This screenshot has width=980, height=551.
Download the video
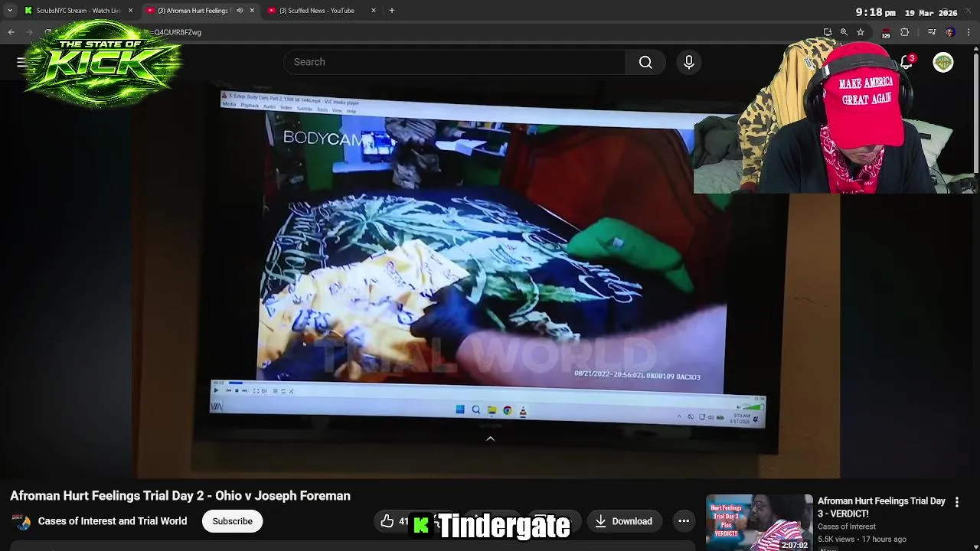click(x=624, y=521)
